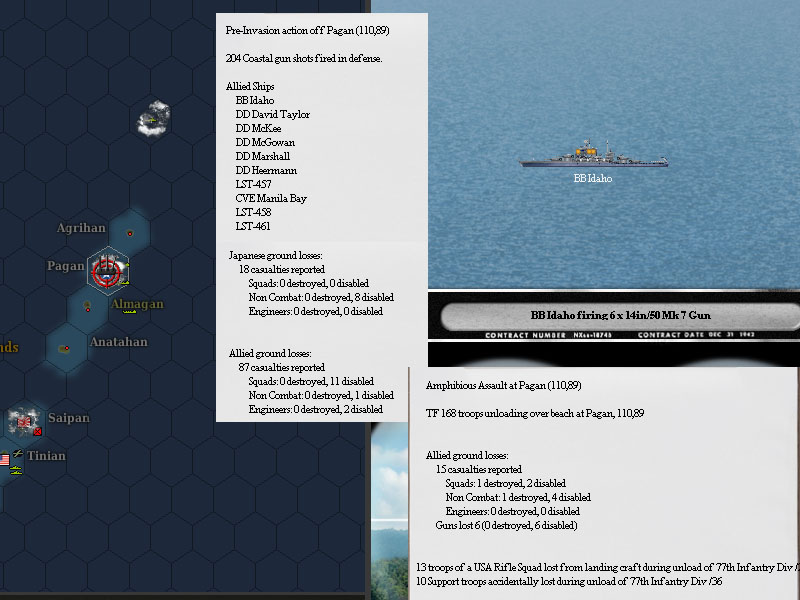Click 'Non Combat: 0 destroyed, 8 disabled' line
The image size is (800, 600).
click(x=321, y=297)
